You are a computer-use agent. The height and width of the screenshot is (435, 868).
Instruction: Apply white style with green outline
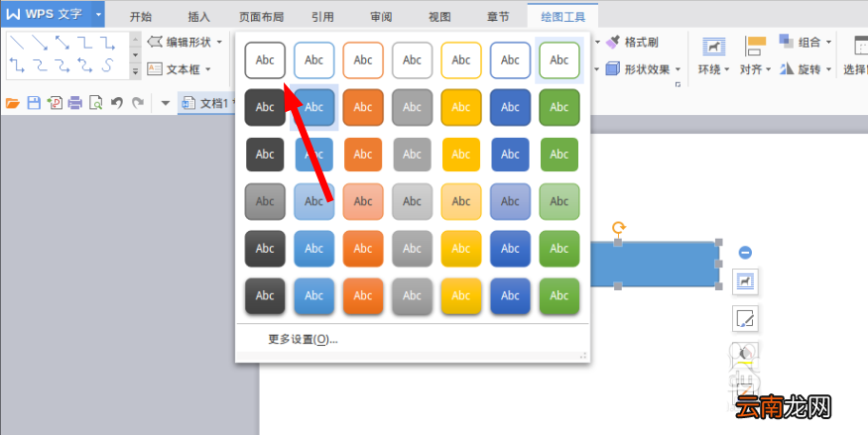(x=559, y=59)
